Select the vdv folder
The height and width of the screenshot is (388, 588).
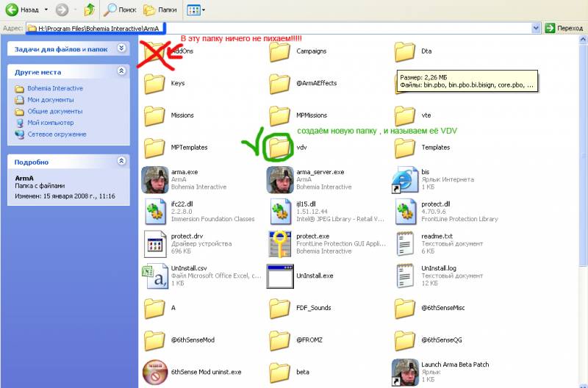click(x=280, y=148)
